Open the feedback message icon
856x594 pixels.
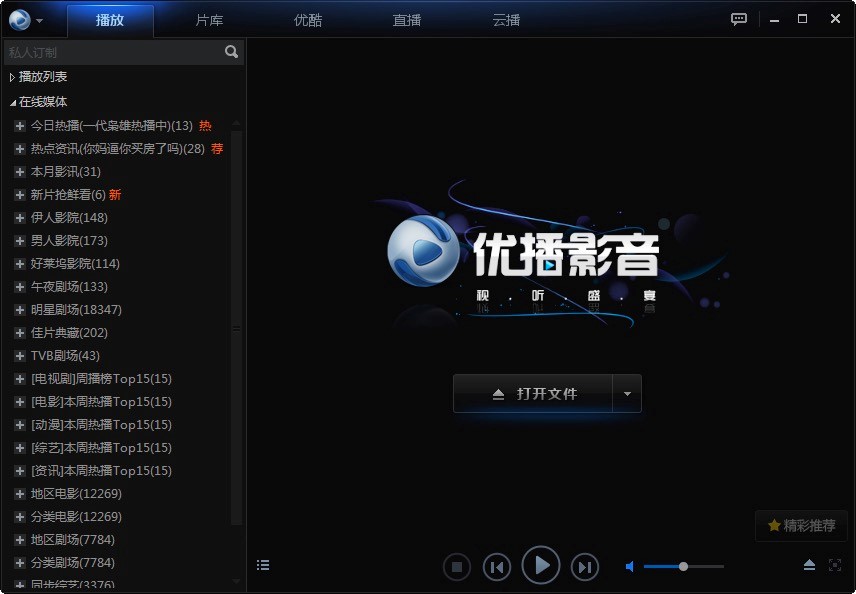point(739,20)
